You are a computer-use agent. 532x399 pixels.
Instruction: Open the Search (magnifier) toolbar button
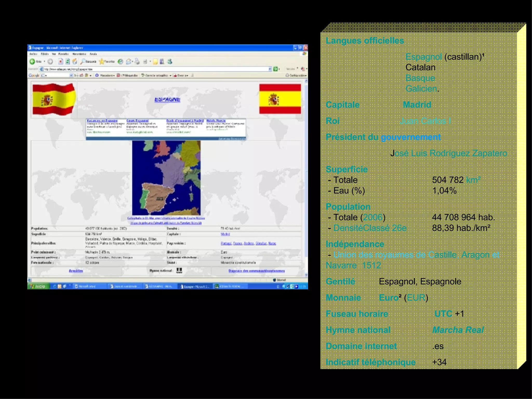[88, 62]
